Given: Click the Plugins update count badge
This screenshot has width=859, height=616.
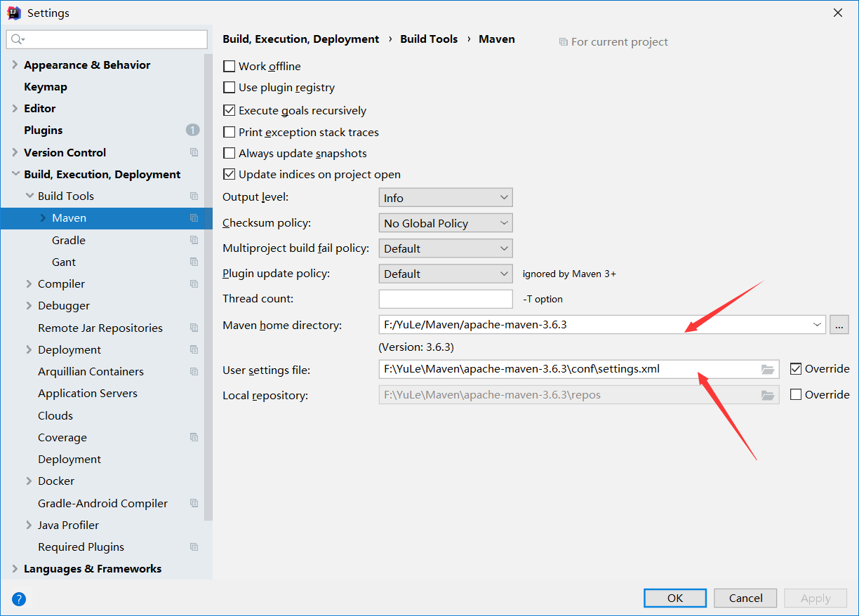Looking at the screenshot, I should 192,130.
